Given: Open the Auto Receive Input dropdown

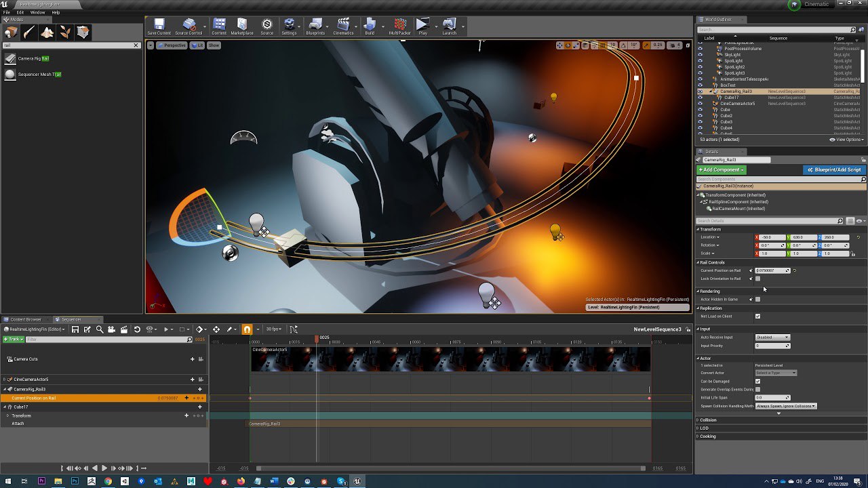Looking at the screenshot, I should [772, 338].
